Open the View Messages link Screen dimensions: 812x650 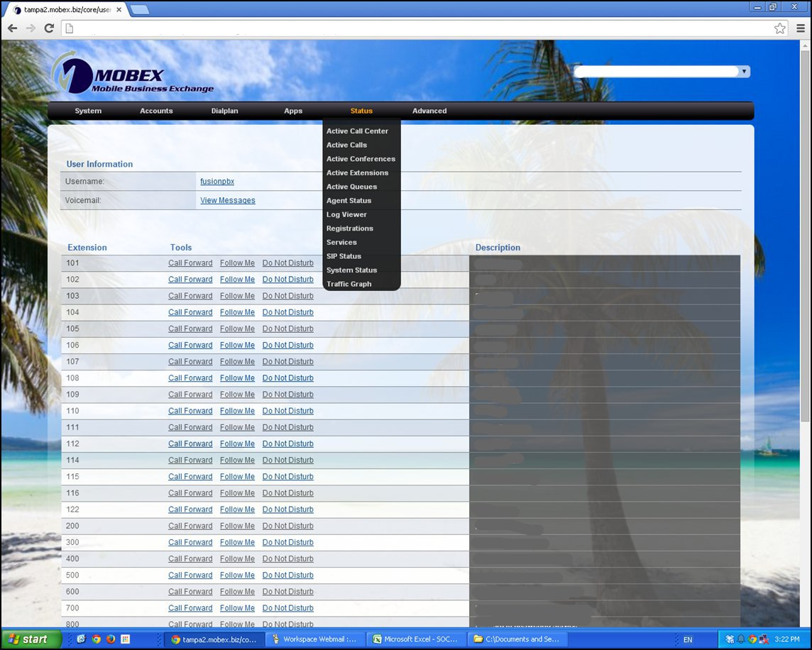[x=227, y=200]
